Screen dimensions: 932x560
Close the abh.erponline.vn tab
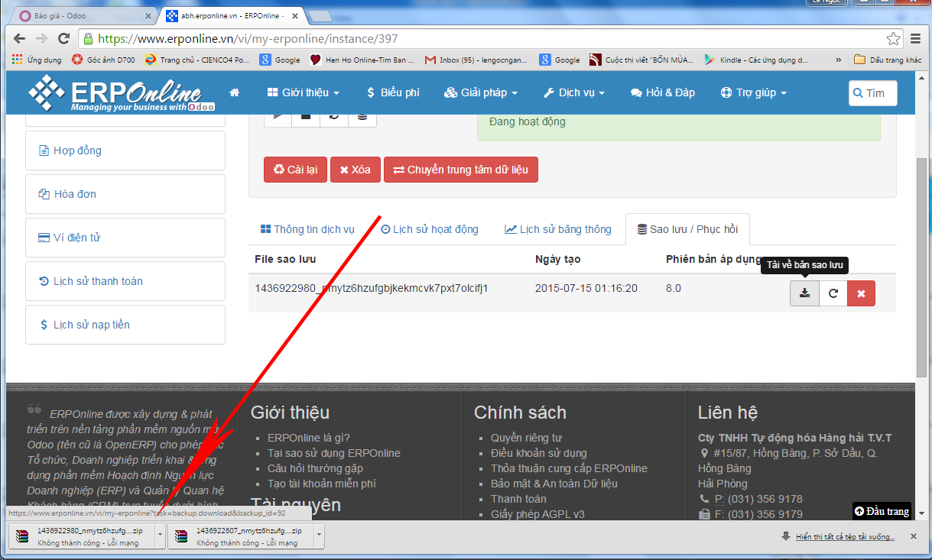click(x=294, y=15)
